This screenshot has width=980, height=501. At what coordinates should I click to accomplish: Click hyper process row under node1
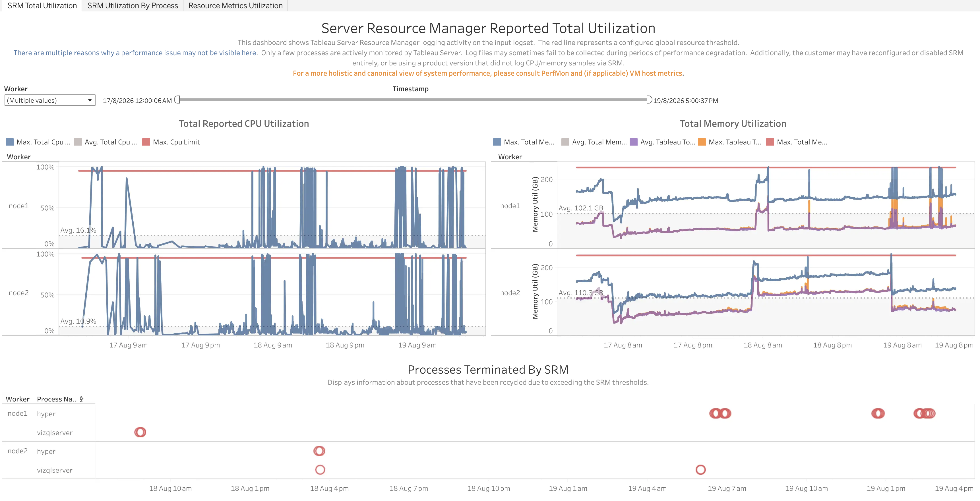click(x=46, y=414)
